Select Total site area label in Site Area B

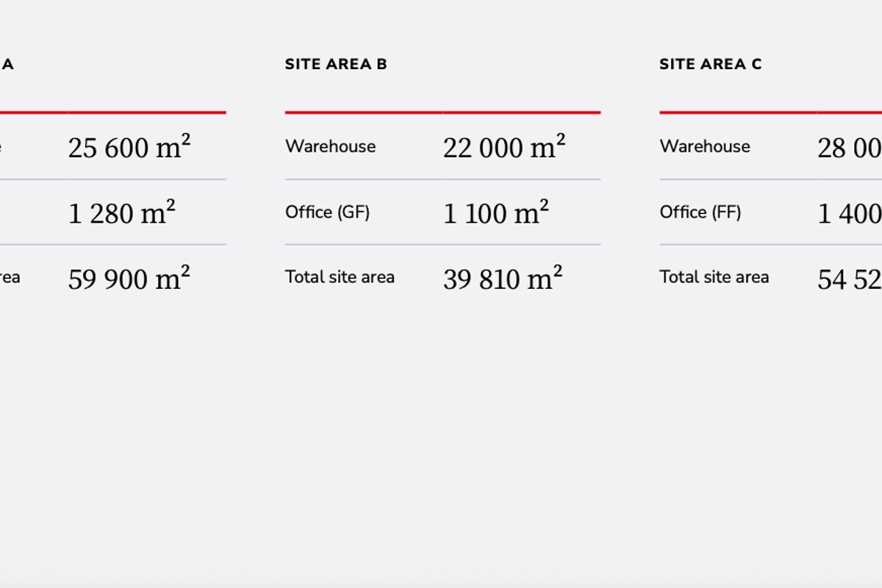click(340, 277)
